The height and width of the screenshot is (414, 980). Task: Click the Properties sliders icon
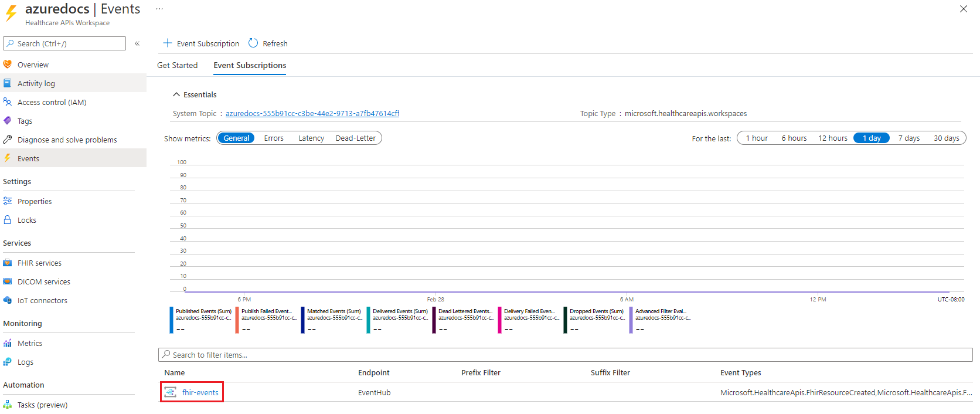coord(8,201)
